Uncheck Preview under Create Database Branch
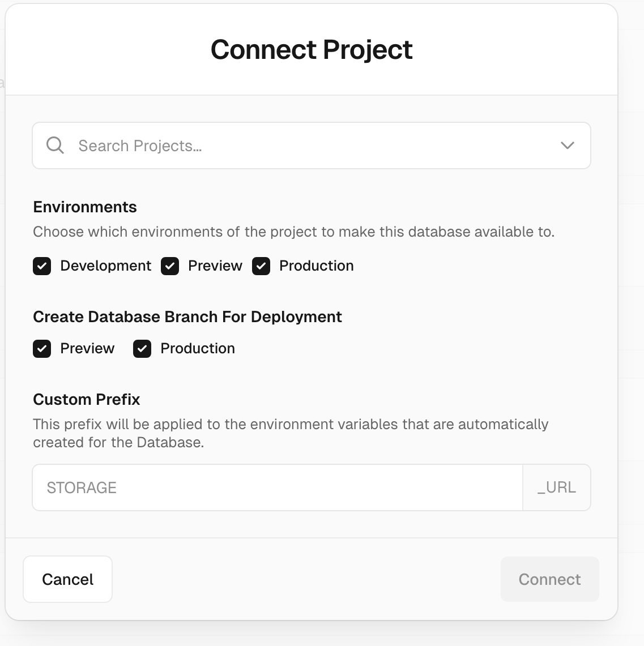644x646 pixels. 42,349
